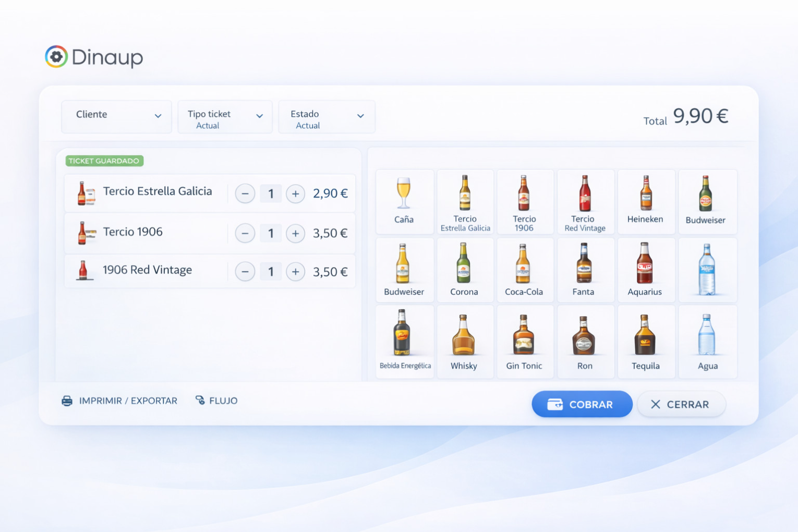The height and width of the screenshot is (532, 798).
Task: Expand the Tipo ticket dropdown
Action: [x=225, y=117]
